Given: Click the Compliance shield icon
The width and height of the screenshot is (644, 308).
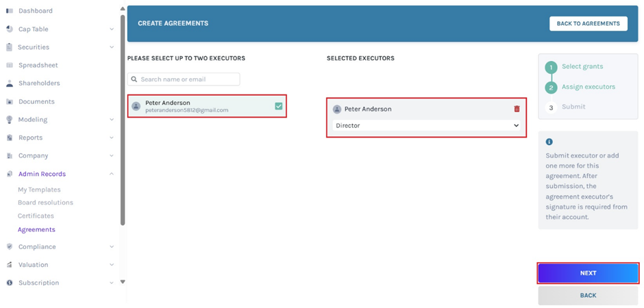Looking at the screenshot, I should 10,247.
